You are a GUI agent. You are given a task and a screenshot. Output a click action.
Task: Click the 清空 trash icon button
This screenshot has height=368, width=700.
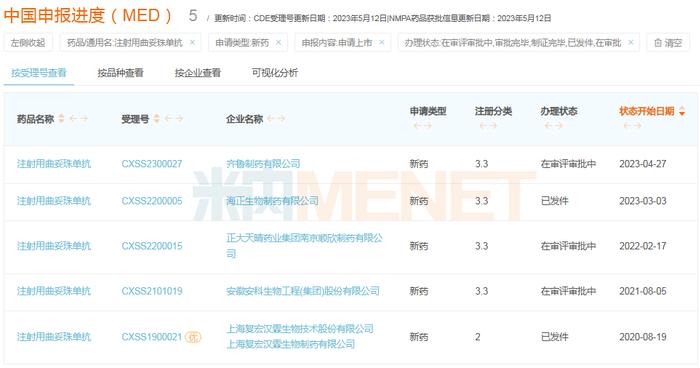pos(668,43)
